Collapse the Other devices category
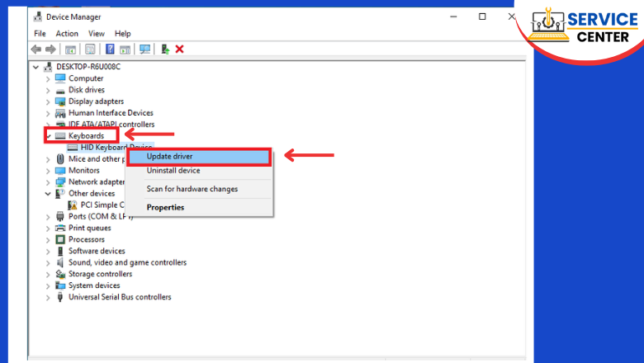The image size is (644, 363). coord(48,194)
